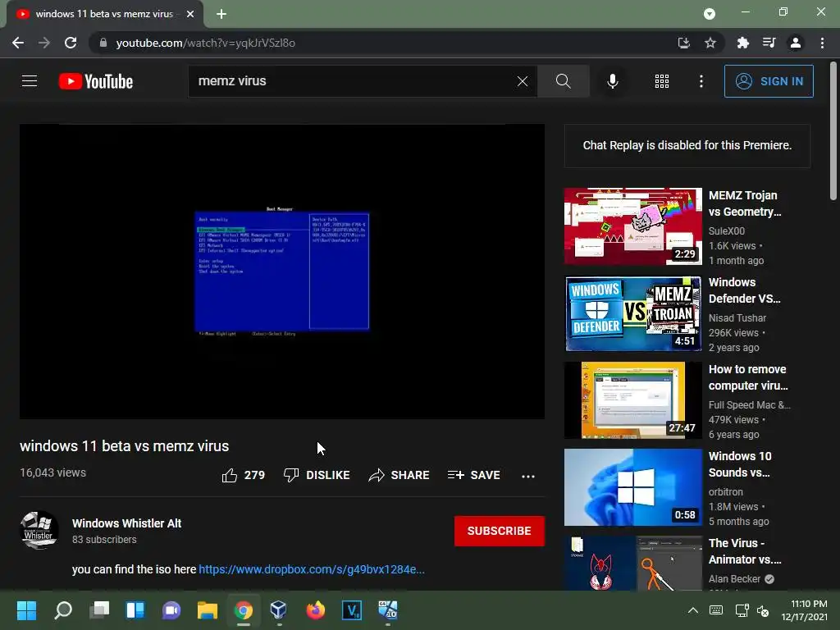Reload the page with refresh icon
Image resolution: width=840 pixels, height=630 pixels.
(x=71, y=43)
